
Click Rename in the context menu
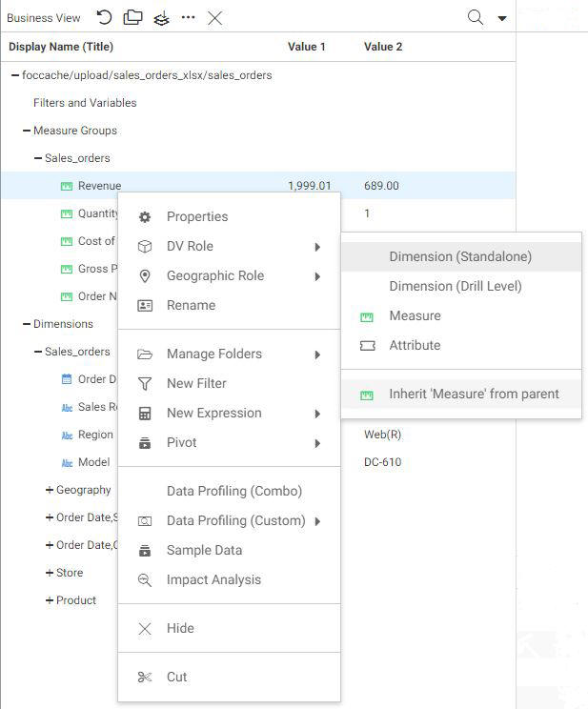click(x=191, y=305)
